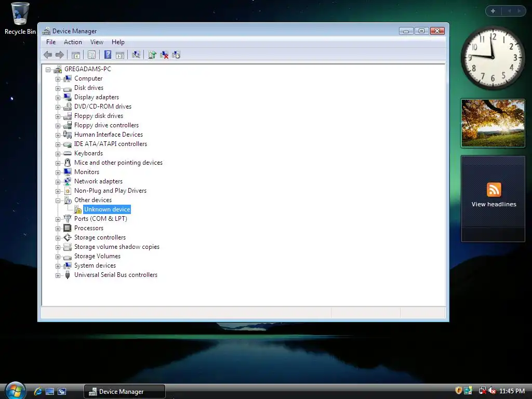Expand the Display adapters category
Viewport: 532px width, 399px height.
point(58,98)
